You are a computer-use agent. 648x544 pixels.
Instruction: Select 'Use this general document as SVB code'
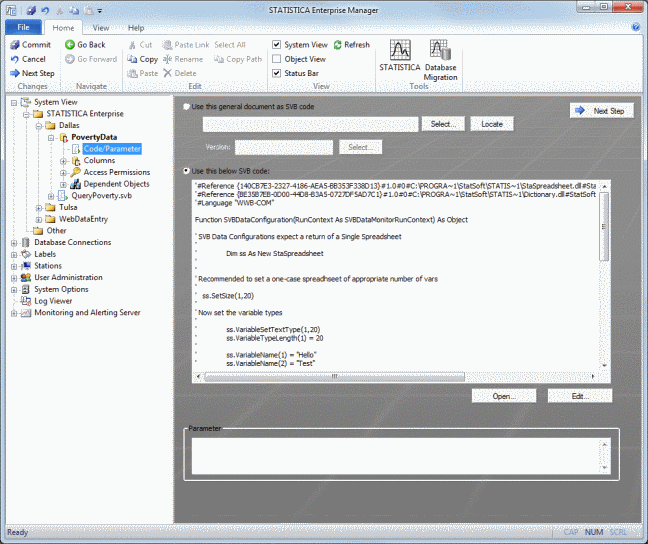186,107
